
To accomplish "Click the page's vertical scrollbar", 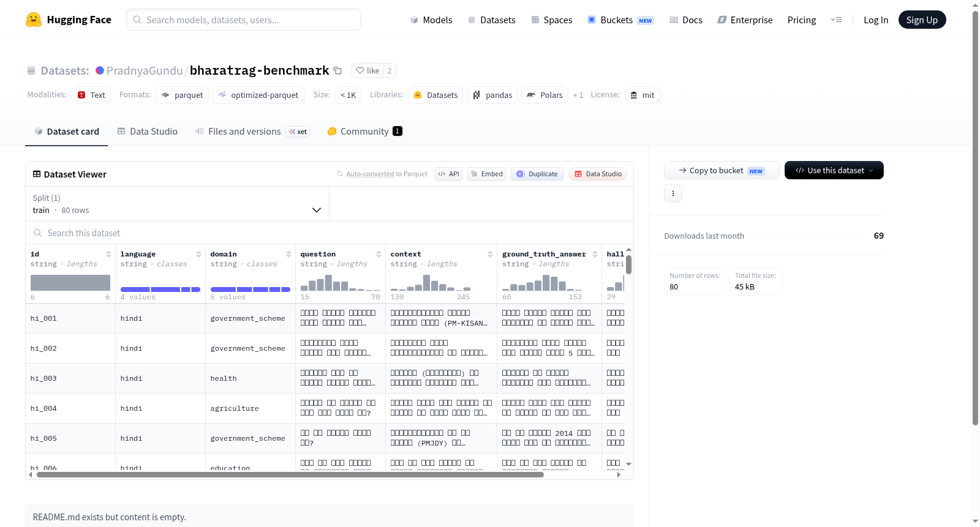I will (x=975, y=217).
